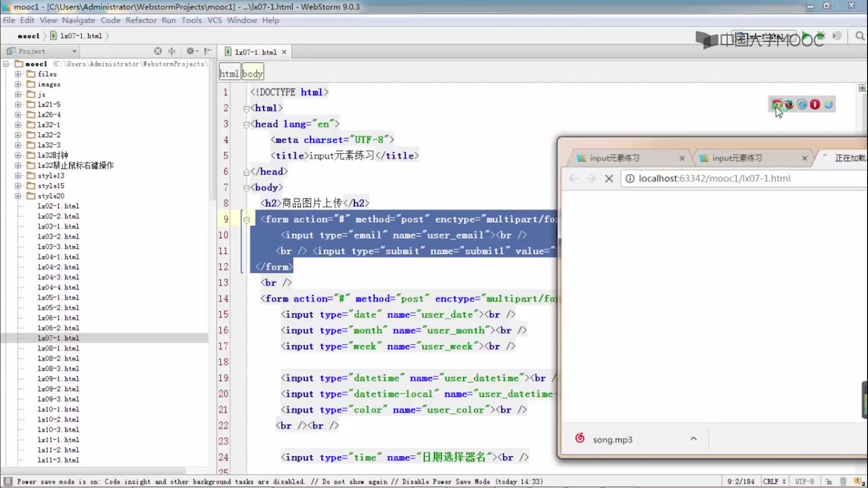Expand the lx21-5 folder
Image resolution: width=868 pixels, height=488 pixels.
click(x=18, y=104)
